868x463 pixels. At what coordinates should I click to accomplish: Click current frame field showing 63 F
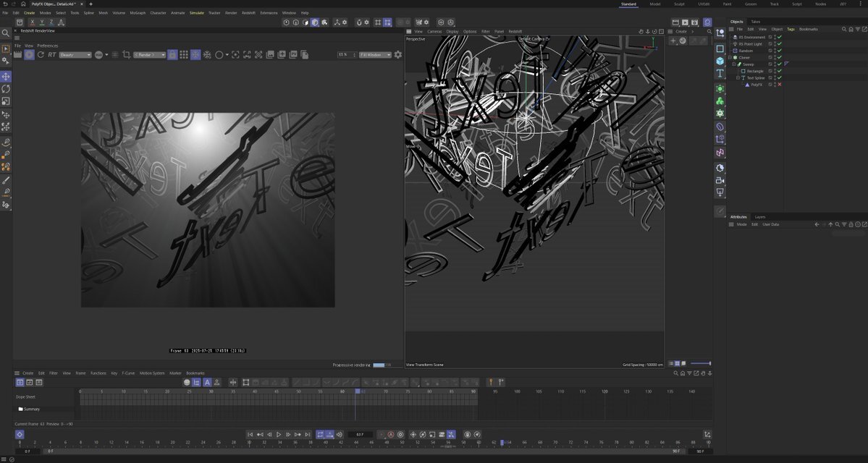click(x=361, y=435)
